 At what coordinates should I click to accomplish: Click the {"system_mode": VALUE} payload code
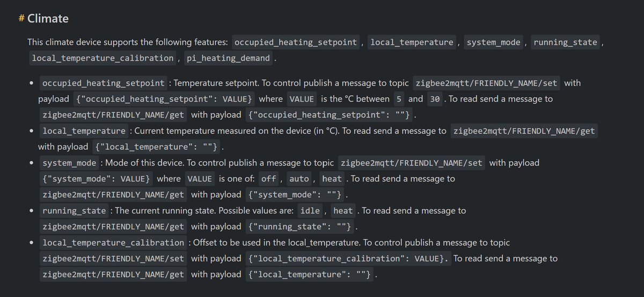click(96, 179)
